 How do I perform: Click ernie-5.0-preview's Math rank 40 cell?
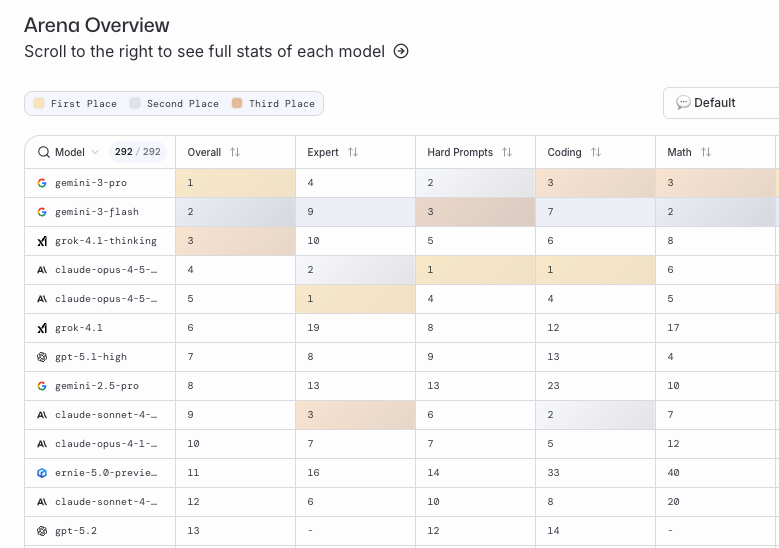715,472
